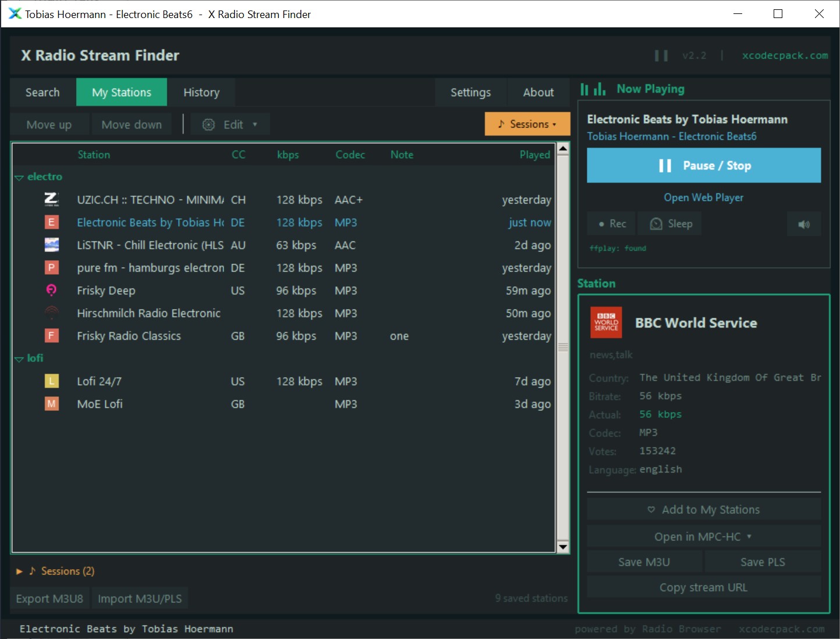Mute audio with the speaker icon
The height and width of the screenshot is (639, 840).
pos(804,224)
